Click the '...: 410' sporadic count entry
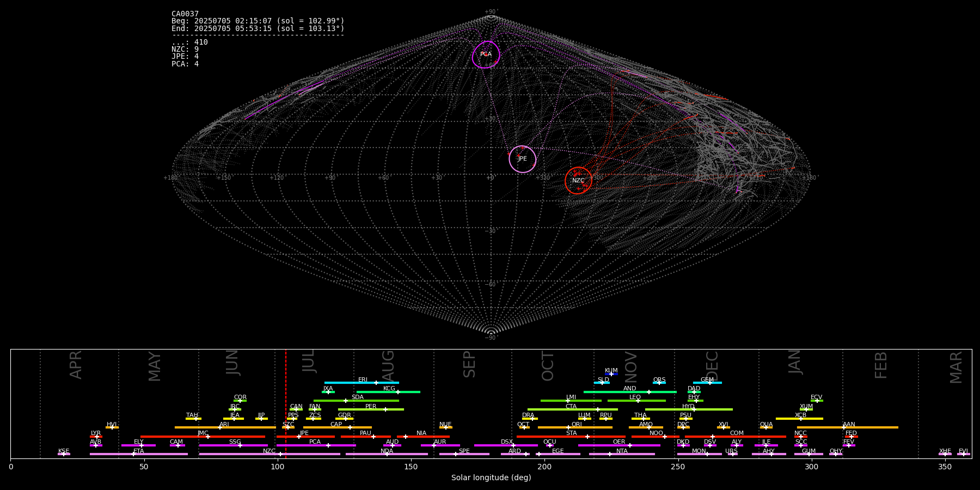Image resolution: width=980 pixels, height=490 pixels. coord(189,42)
